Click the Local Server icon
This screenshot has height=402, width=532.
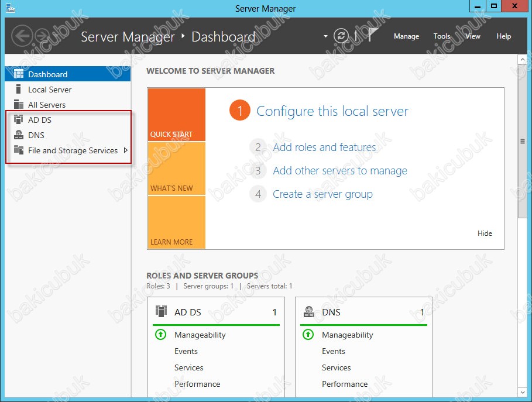tap(19, 89)
